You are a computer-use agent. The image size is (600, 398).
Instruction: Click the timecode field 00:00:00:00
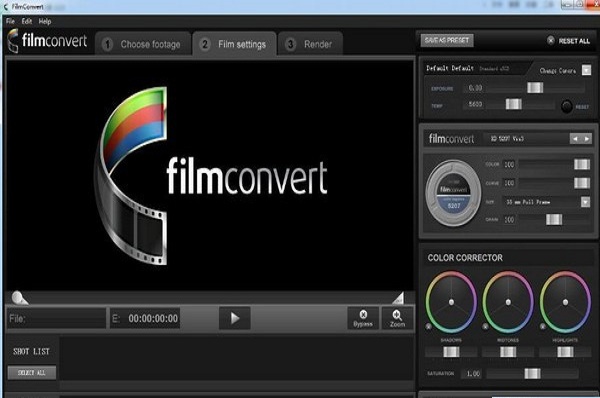(x=145, y=318)
